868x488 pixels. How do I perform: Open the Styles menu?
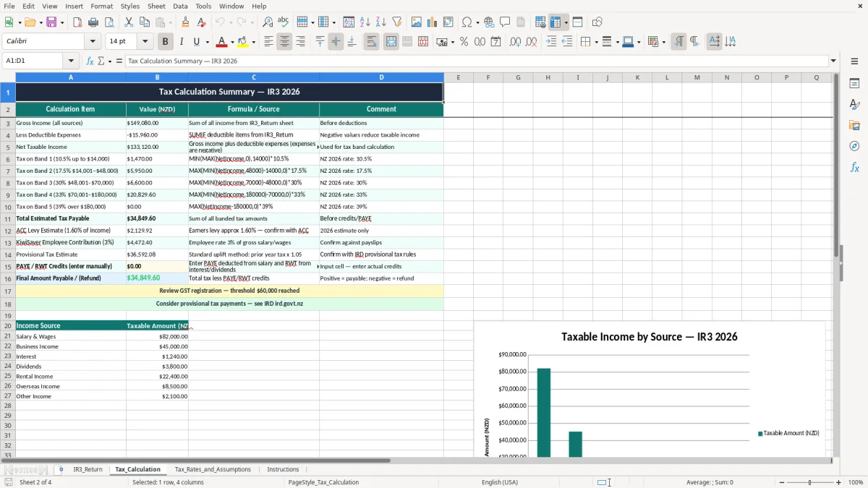pos(130,6)
